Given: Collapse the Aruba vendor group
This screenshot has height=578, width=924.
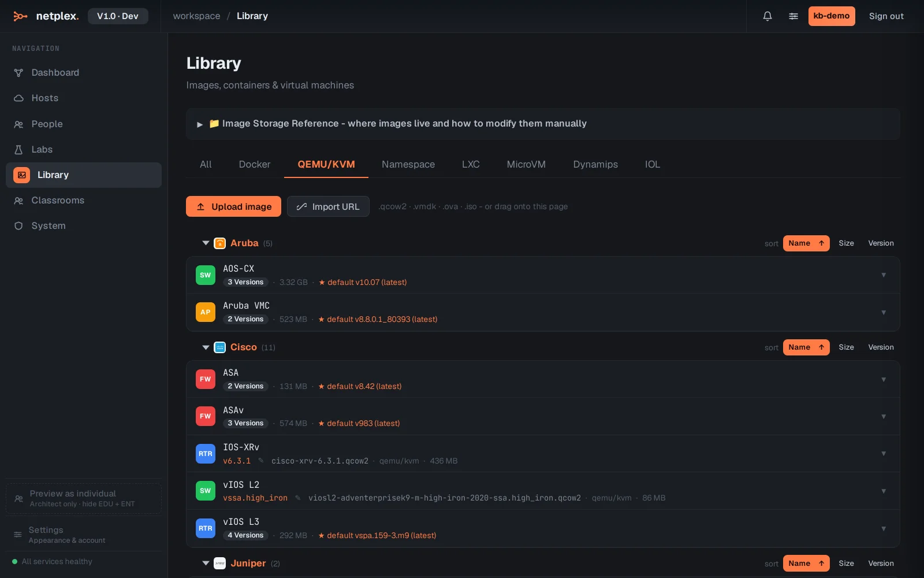Looking at the screenshot, I should click(x=206, y=243).
